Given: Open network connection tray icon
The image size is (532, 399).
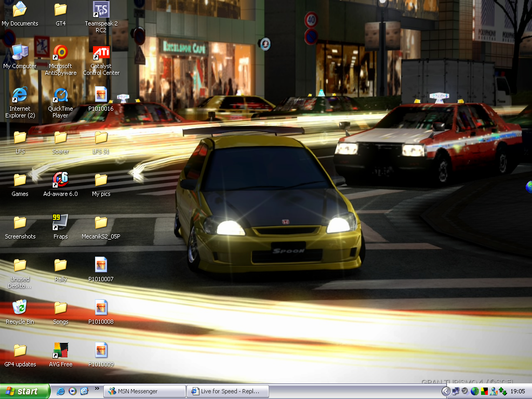Looking at the screenshot, I should point(455,392).
